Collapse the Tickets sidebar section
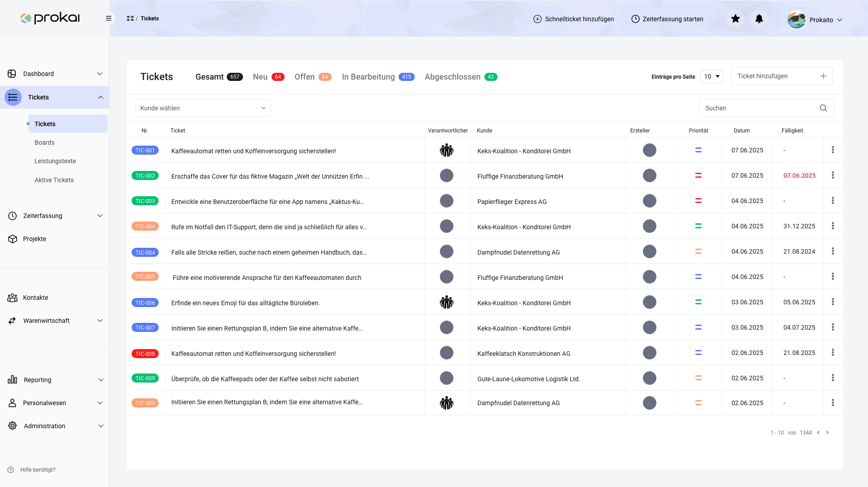Viewport: 868px width, 487px height. (100, 97)
